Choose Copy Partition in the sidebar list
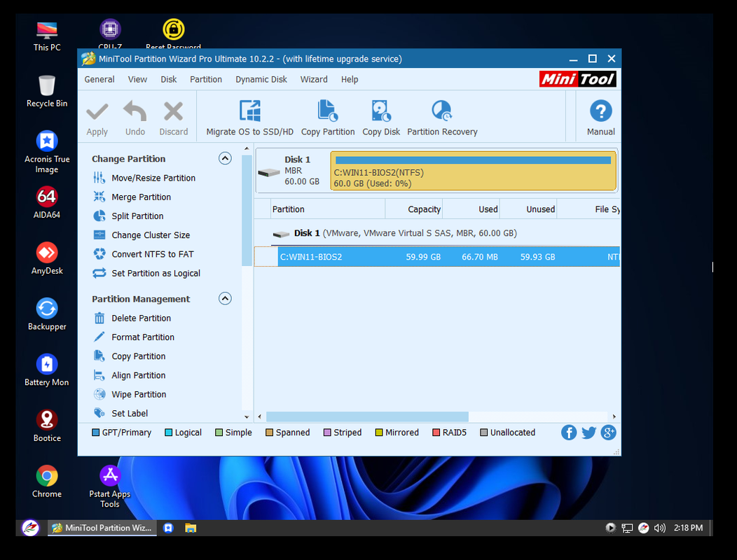This screenshot has height=560, width=737. (130, 356)
